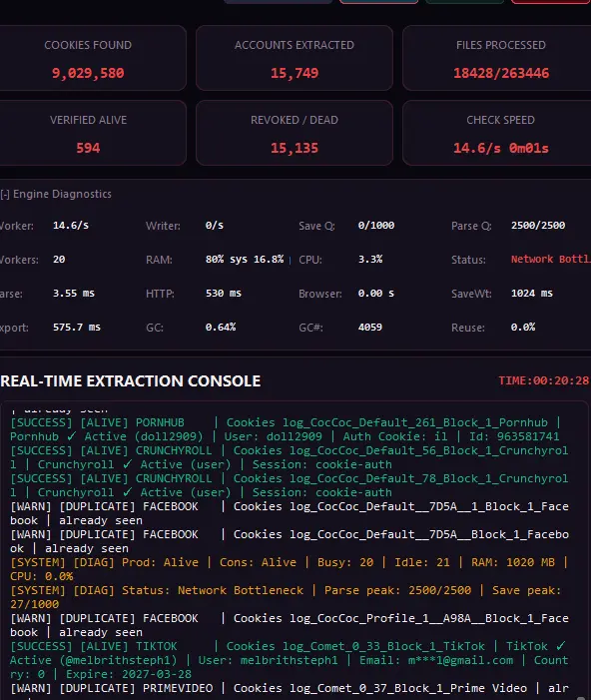Click the GC# value 4059

[370, 328]
